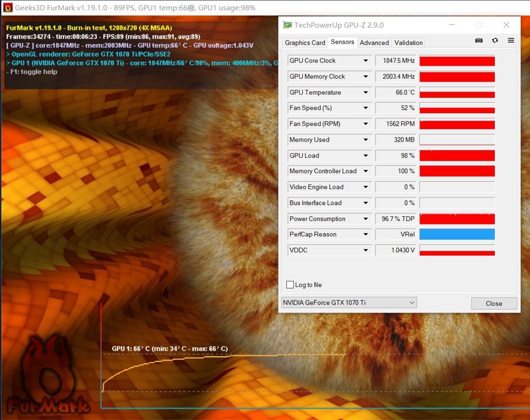Open the GPU Core Clock sensor dropdown
Viewport: 530px width, 420px height.
click(365, 61)
